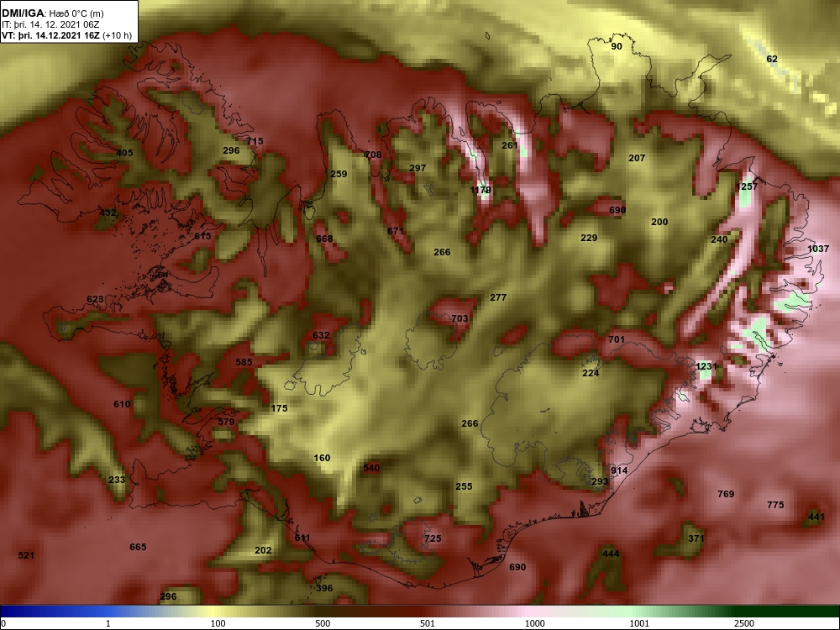Select the VT valid time 16Z line
This screenshot has width=840, height=630.
66,35
